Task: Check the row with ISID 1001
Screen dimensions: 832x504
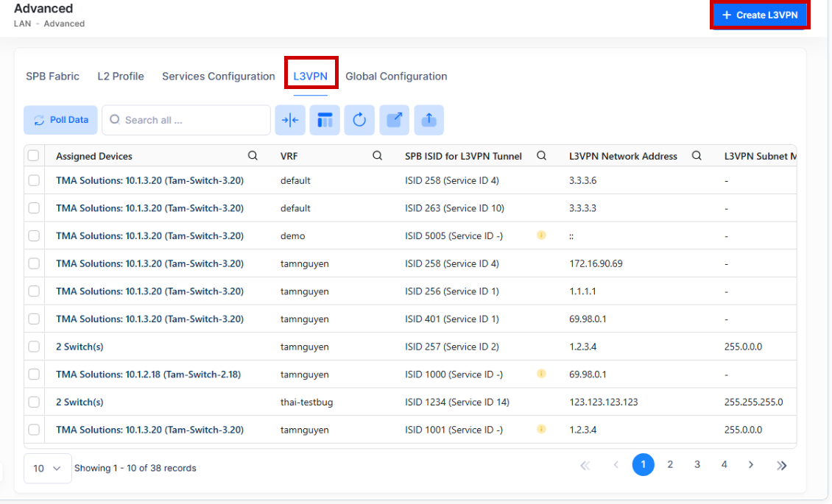Action: [x=34, y=429]
